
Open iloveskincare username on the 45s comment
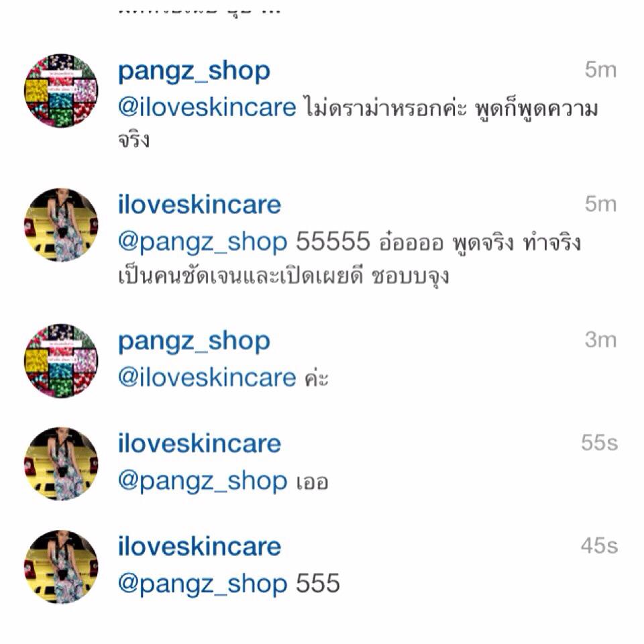click(x=200, y=546)
